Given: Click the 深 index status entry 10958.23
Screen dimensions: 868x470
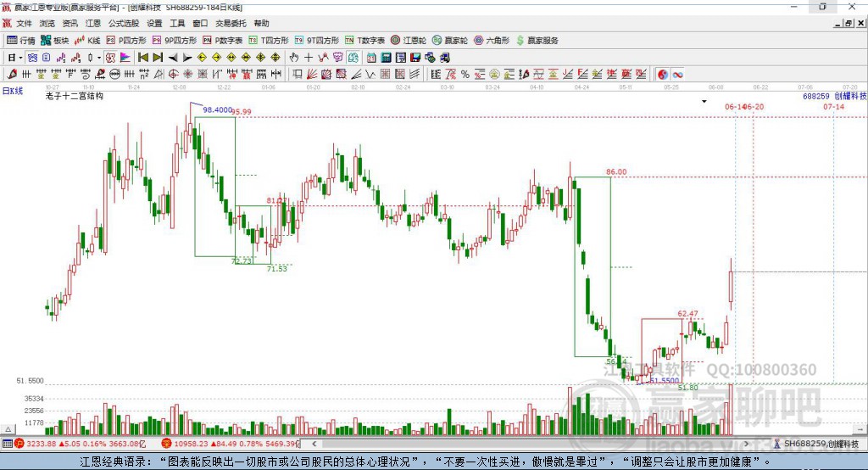Looking at the screenshot, I should 231,444.
